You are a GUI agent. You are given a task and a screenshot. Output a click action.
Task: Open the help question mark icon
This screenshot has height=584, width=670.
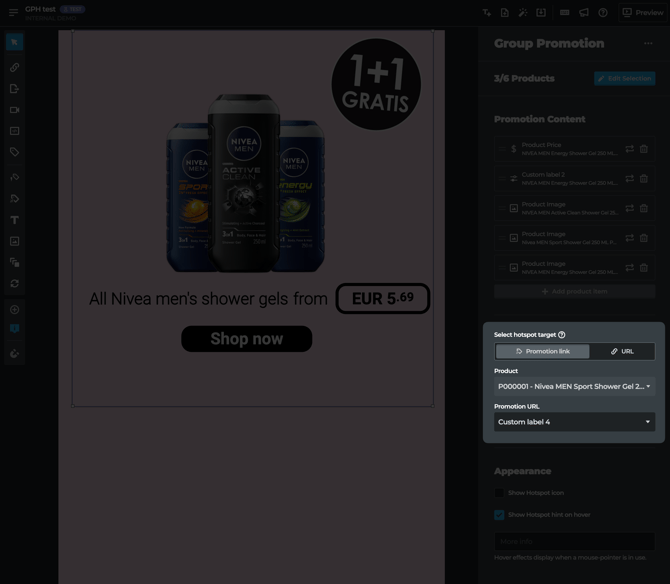(603, 13)
